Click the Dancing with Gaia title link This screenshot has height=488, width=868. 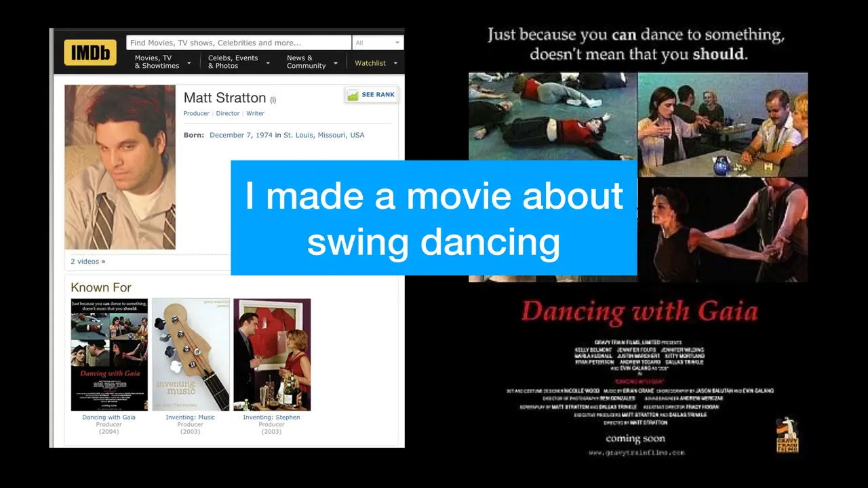109,418
